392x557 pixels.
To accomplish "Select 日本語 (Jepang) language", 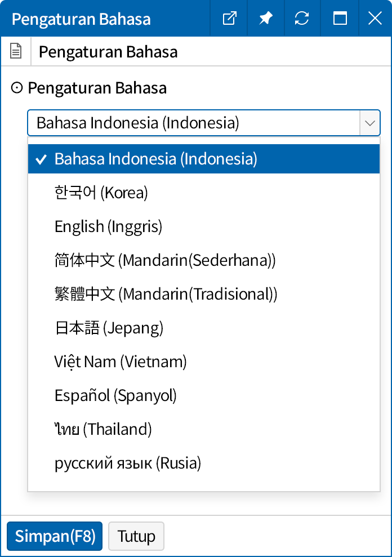I will pos(109,328).
